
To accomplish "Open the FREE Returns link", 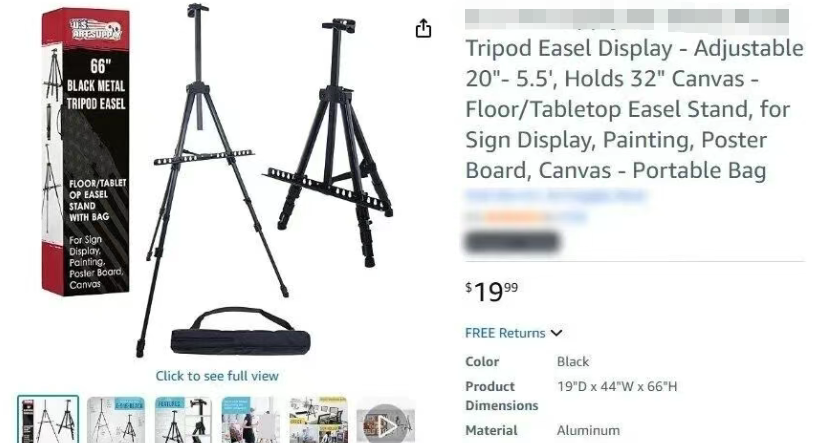I will pyautogui.click(x=505, y=333).
